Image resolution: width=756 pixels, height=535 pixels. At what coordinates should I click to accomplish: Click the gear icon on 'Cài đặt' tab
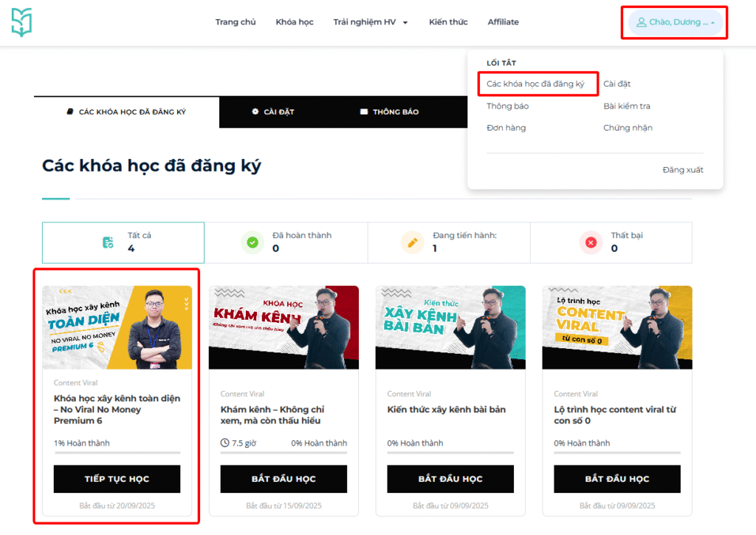coord(255,112)
